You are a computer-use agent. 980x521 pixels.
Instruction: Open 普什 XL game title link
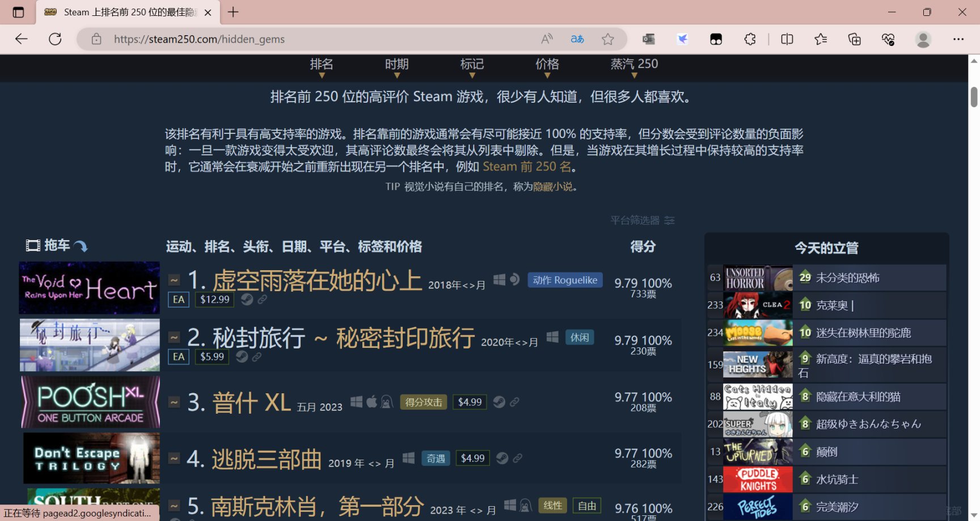coord(252,402)
